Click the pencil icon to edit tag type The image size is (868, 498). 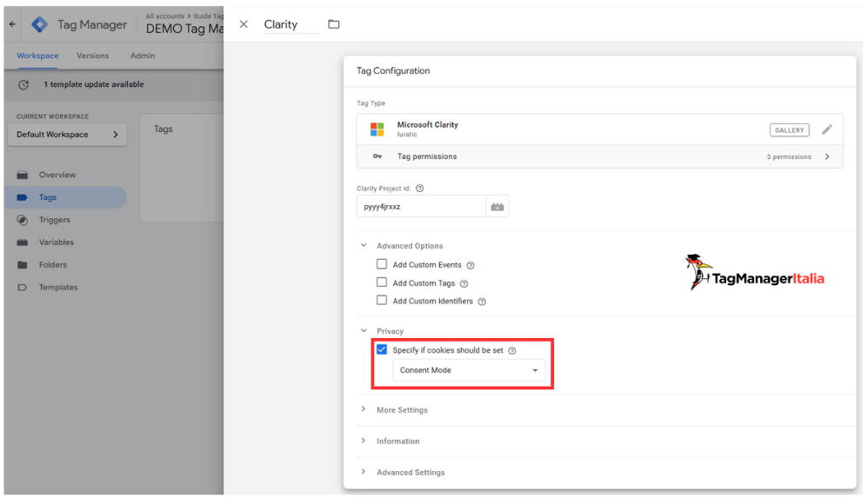tap(827, 129)
